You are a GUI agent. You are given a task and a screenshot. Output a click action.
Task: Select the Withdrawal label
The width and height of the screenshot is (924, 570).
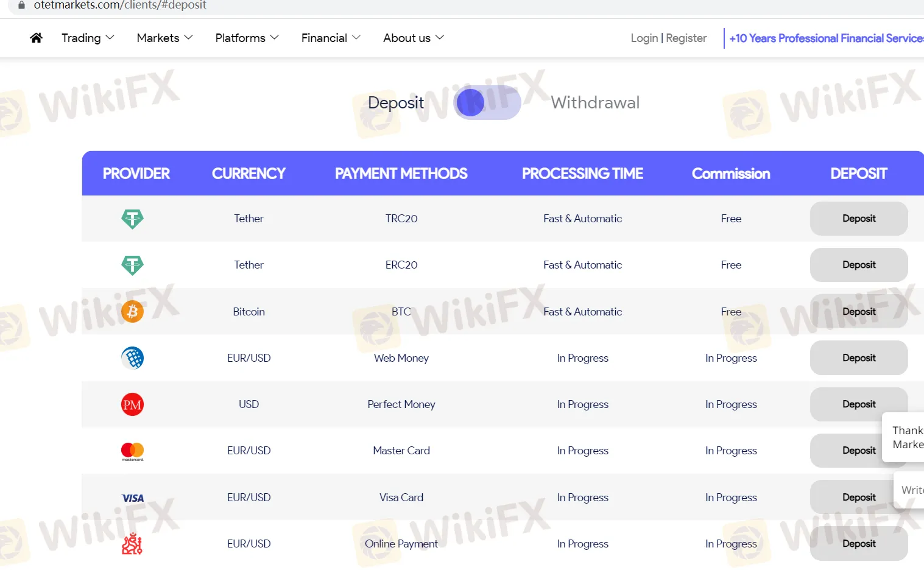click(595, 102)
